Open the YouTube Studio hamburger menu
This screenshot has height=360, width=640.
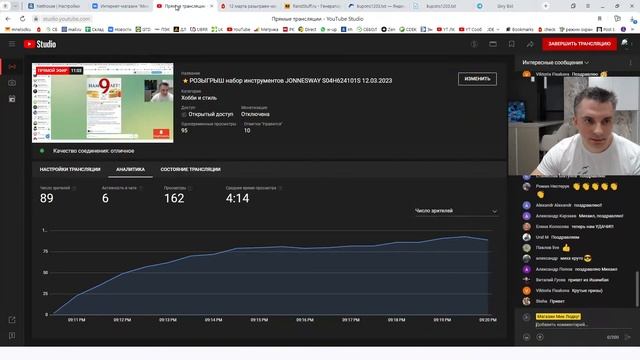click(x=12, y=44)
